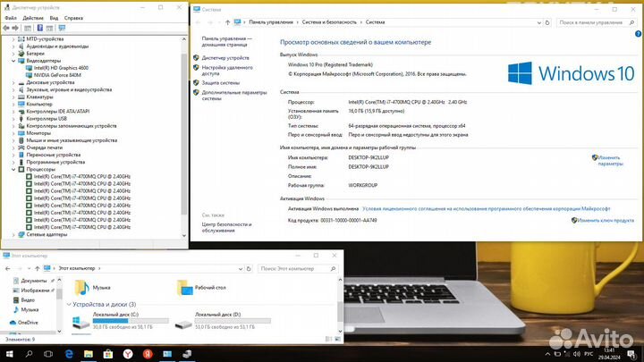
Task: Collapse the Процессоры node
Action: [x=13, y=169]
